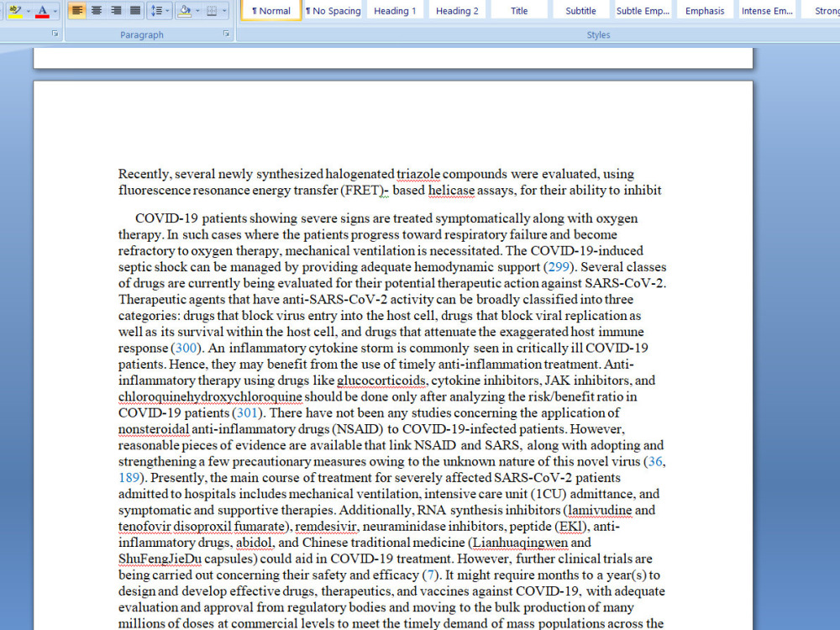The height and width of the screenshot is (630, 840).
Task: Apply the Emphasis style
Action: click(x=705, y=11)
